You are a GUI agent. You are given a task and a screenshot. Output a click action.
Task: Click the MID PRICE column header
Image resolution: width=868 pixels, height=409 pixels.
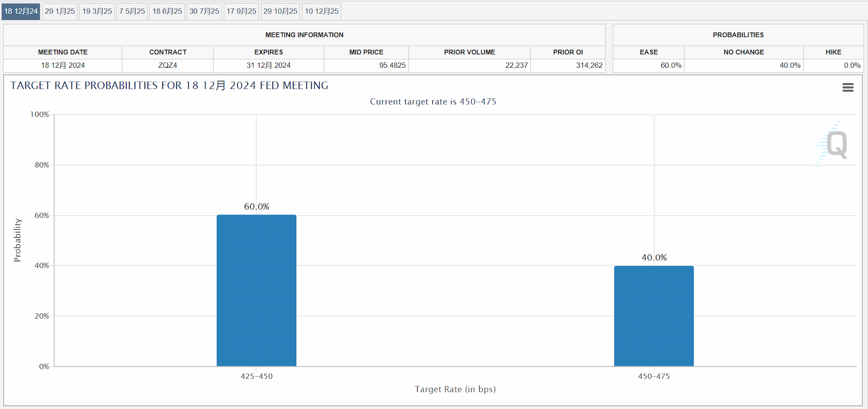pyautogui.click(x=366, y=52)
